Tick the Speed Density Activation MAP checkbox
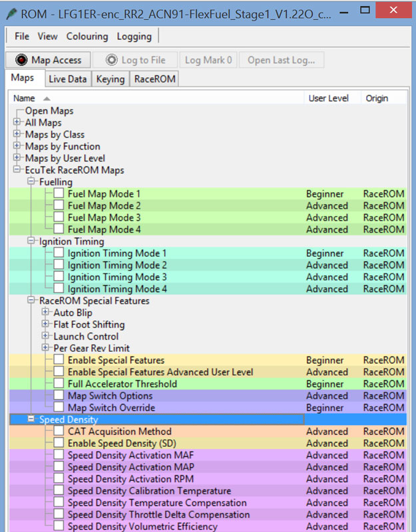Viewport: 416px width, 532px height. [x=59, y=466]
